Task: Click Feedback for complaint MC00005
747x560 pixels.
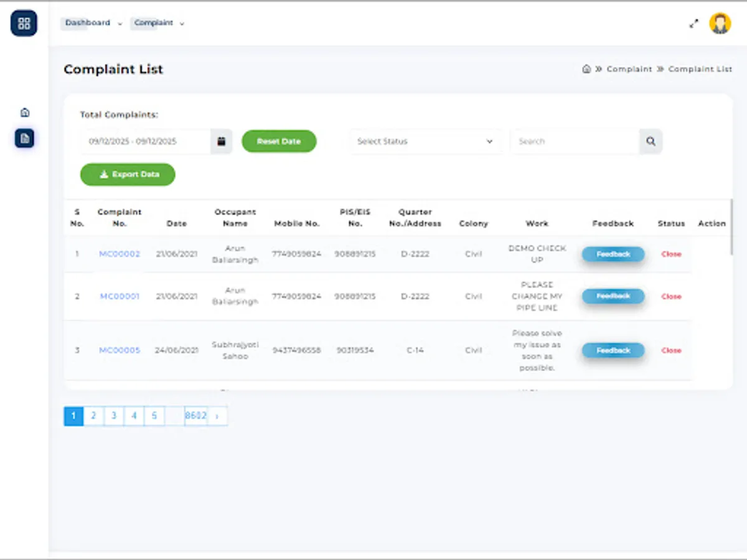Action: (x=613, y=350)
